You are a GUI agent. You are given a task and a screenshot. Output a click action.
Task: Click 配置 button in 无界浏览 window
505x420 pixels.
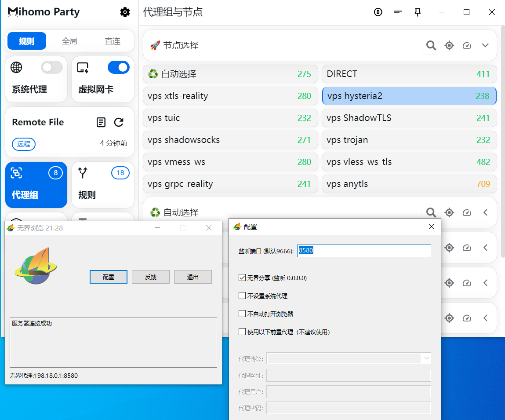(109, 277)
